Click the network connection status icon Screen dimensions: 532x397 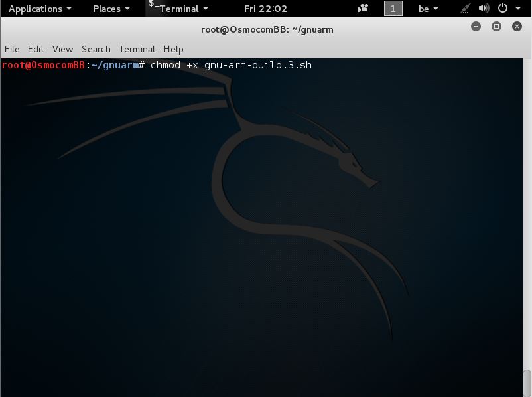pos(465,8)
